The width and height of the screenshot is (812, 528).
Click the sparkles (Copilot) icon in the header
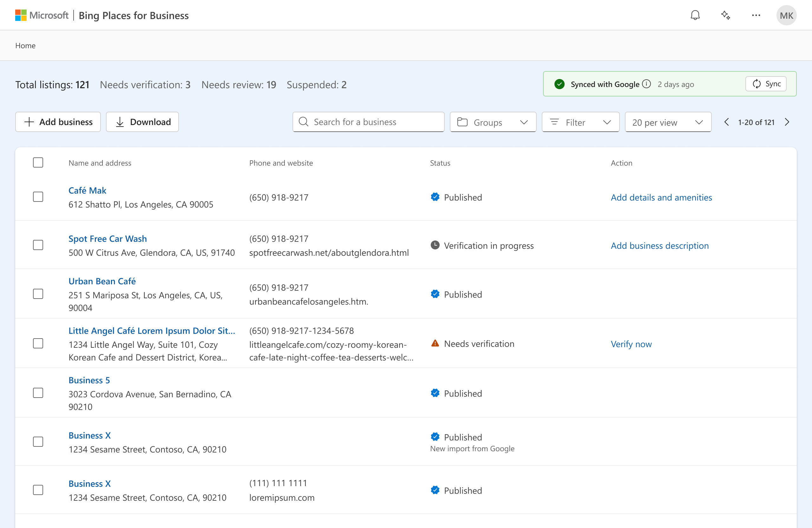(725, 15)
